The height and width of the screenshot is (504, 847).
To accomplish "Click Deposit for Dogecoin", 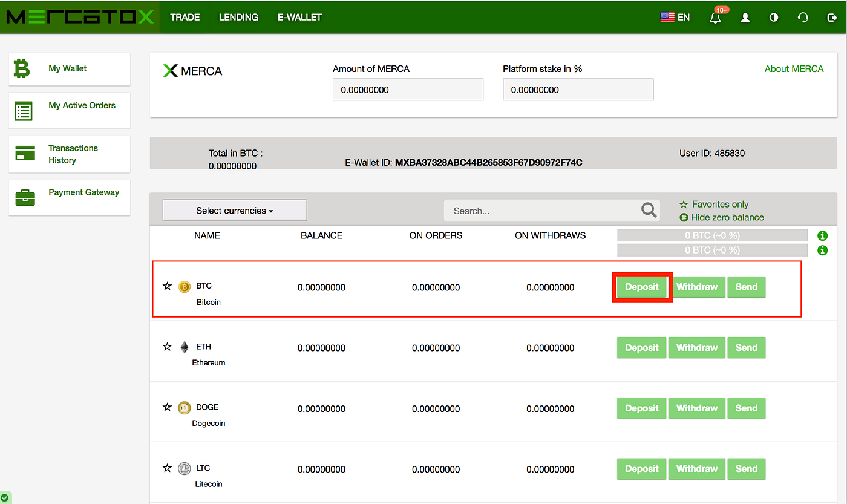I will pyautogui.click(x=642, y=408).
